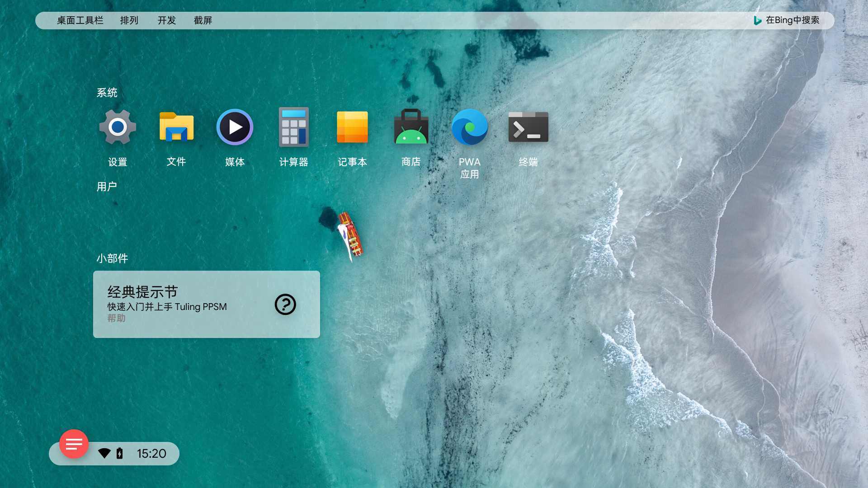
Task: Click the question mark help icon
Action: pyautogui.click(x=285, y=305)
